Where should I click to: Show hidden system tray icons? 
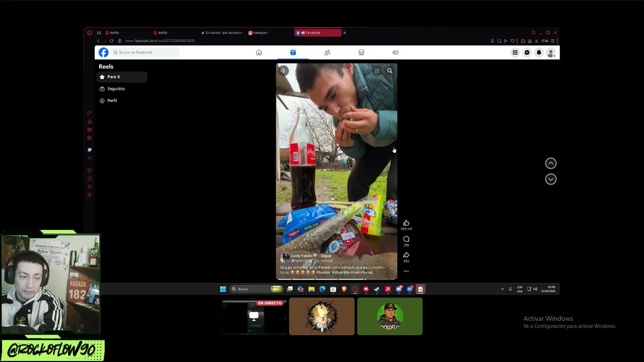502,289
